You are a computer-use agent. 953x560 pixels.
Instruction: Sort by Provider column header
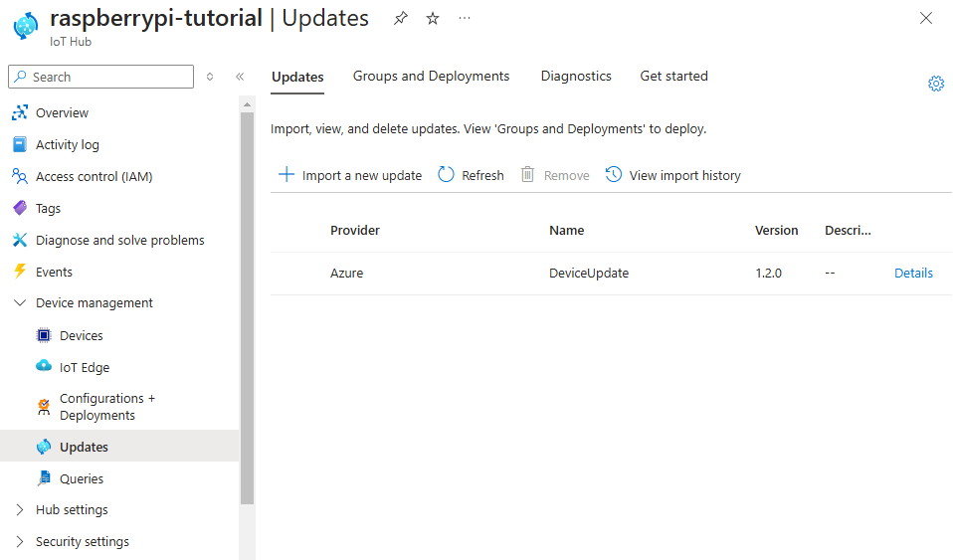click(355, 231)
